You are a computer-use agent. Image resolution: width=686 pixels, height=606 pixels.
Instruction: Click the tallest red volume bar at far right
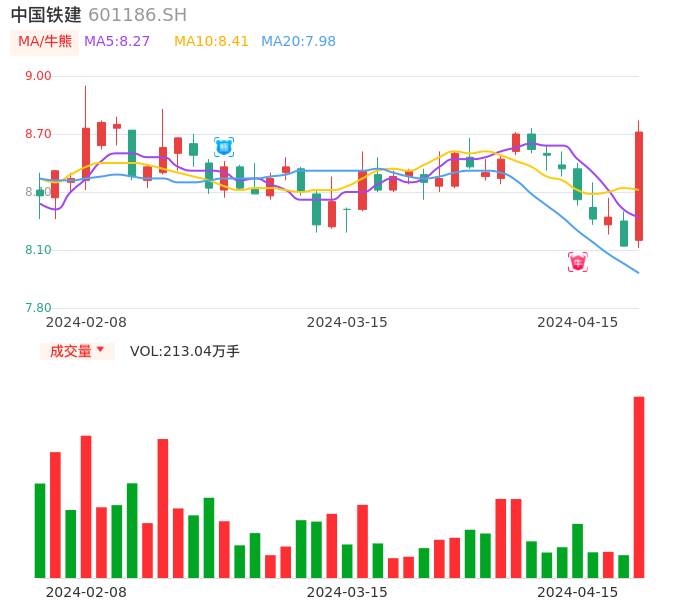click(639, 487)
